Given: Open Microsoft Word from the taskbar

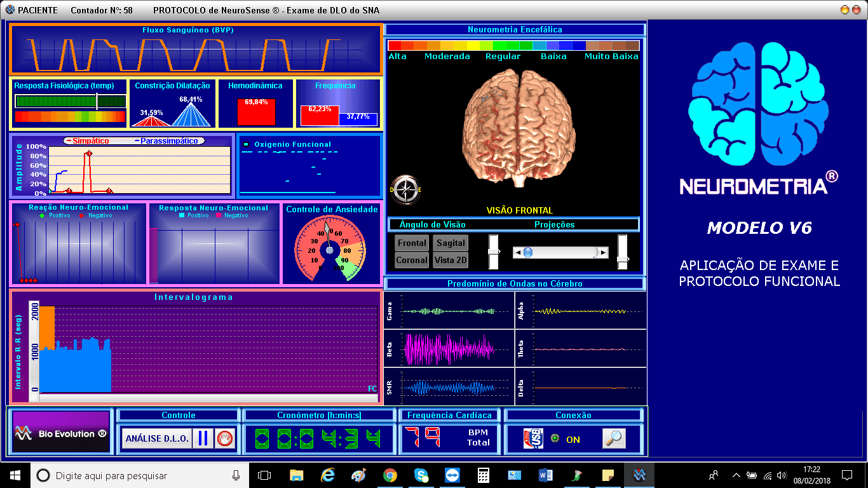Looking at the screenshot, I should coord(546,475).
